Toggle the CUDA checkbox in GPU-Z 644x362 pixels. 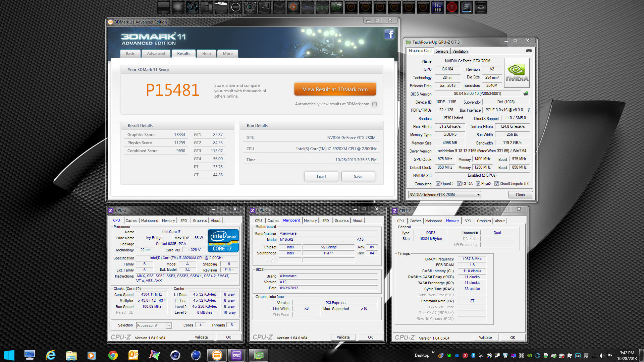click(x=459, y=184)
